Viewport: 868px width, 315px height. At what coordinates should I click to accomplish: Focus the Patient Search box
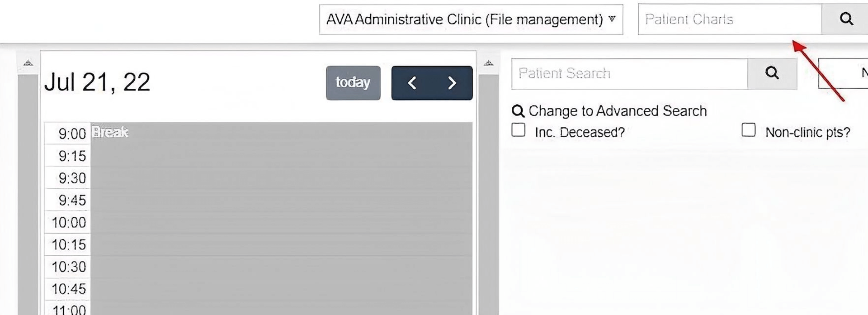pos(629,73)
